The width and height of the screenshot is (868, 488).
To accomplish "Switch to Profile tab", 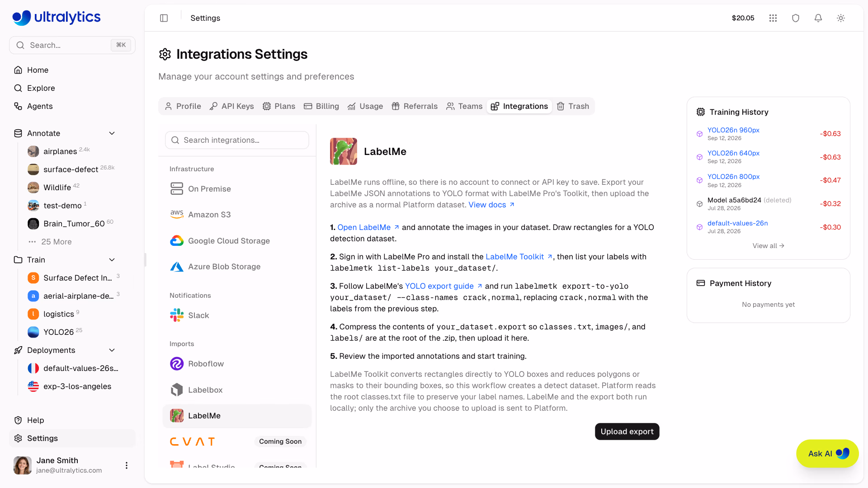I will (x=183, y=106).
